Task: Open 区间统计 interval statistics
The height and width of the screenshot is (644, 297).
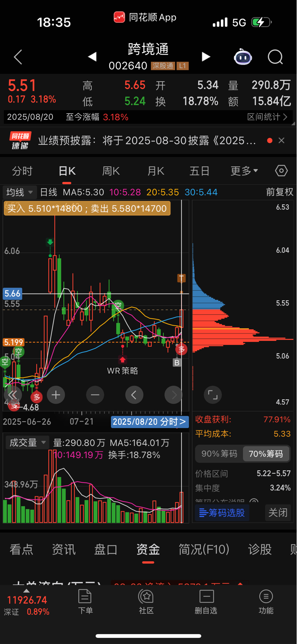Action: tap(267, 117)
